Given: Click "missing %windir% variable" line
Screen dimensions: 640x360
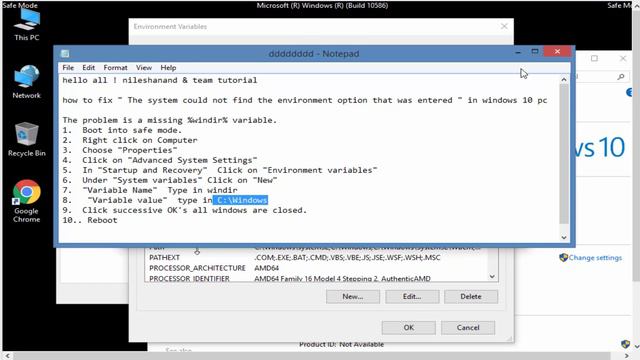Looking at the screenshot, I should point(170,120).
